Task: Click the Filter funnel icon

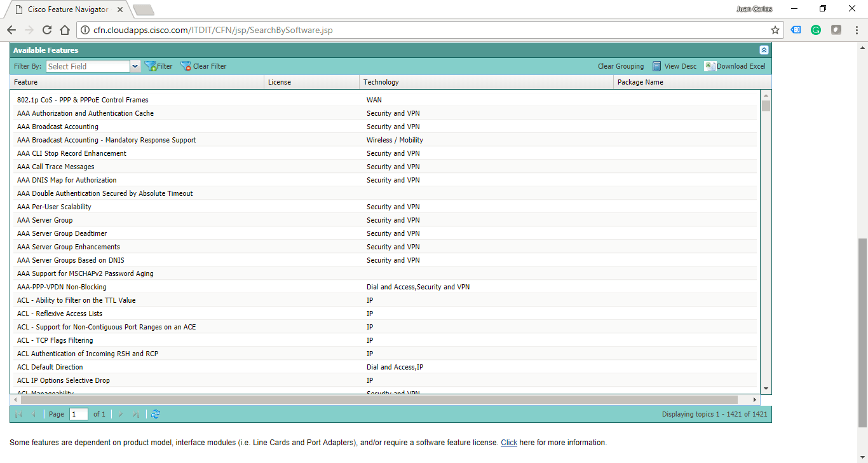Action: point(151,66)
